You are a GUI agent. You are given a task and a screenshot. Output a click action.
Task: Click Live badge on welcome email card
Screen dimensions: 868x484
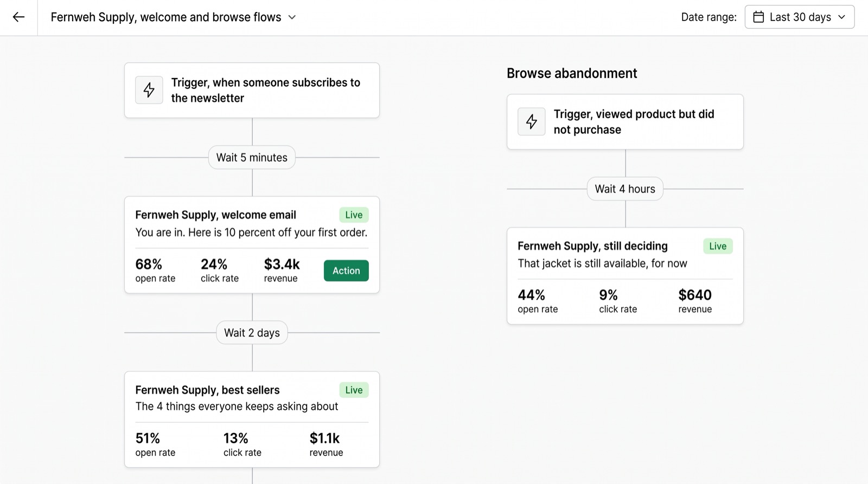(354, 215)
